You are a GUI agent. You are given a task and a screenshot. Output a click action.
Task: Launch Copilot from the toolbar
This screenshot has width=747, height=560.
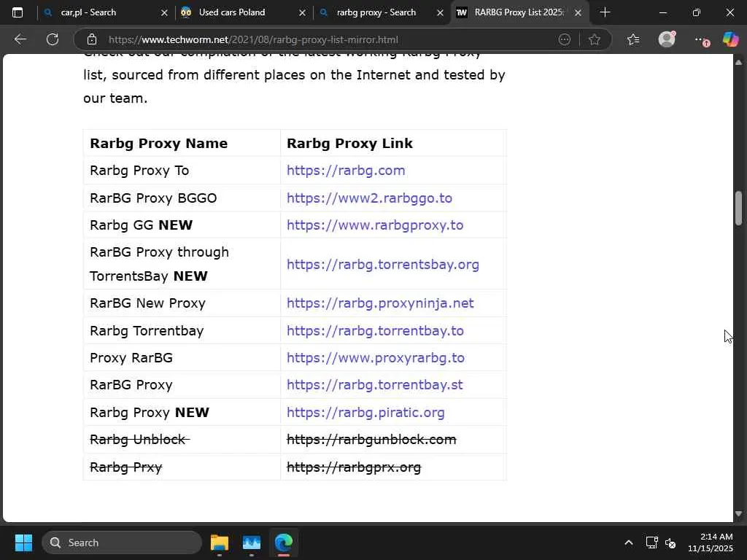[730, 39]
